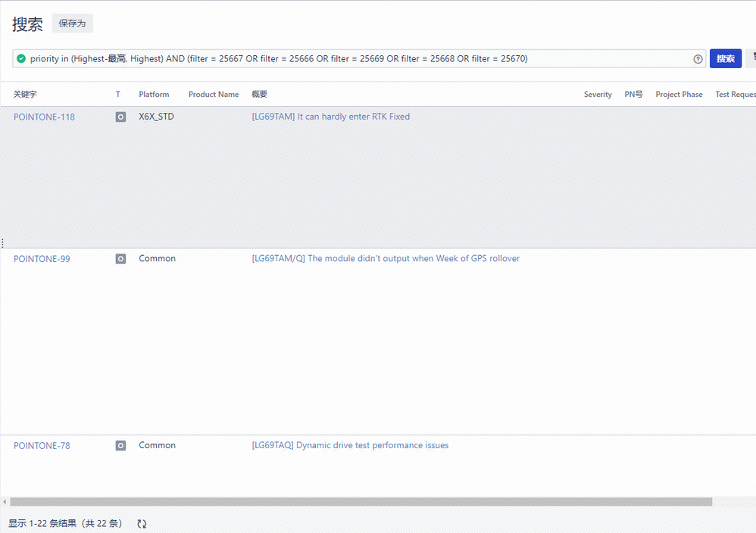Click issue type icon for POINTONE-78

(120, 446)
